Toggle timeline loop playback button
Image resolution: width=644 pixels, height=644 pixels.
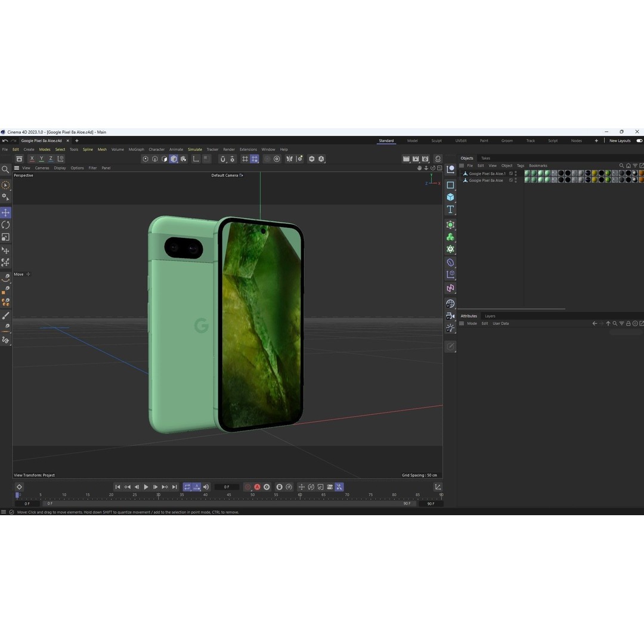point(187,487)
